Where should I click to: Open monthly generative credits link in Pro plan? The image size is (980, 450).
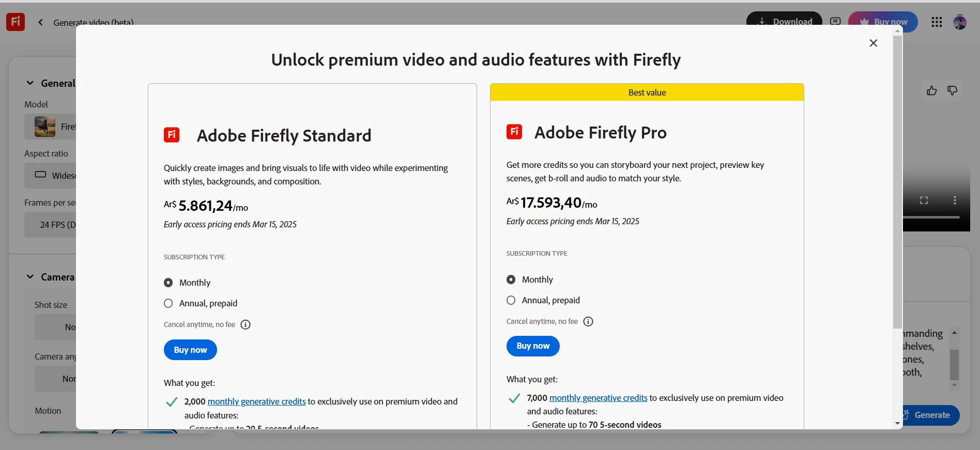tap(598, 398)
